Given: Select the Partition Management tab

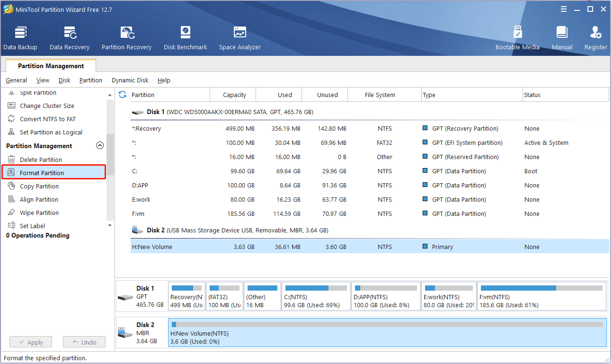Looking at the screenshot, I should click(51, 66).
